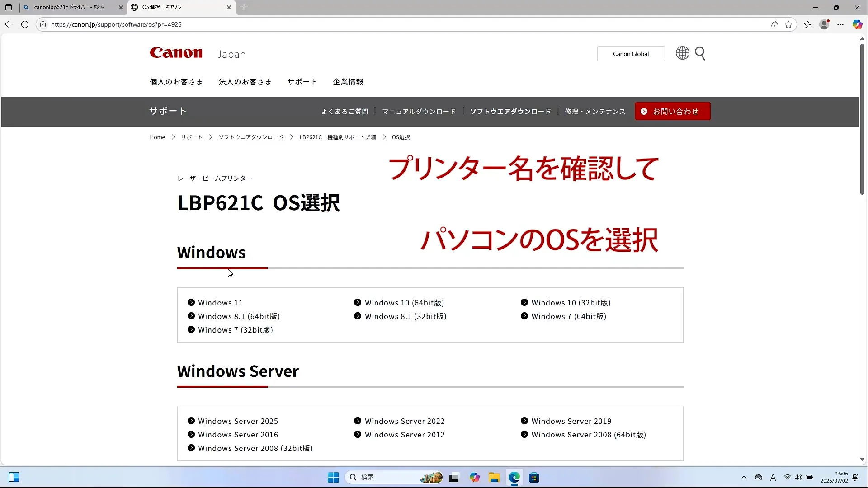
Task: Open the OneDrive tray icon
Action: point(759,478)
